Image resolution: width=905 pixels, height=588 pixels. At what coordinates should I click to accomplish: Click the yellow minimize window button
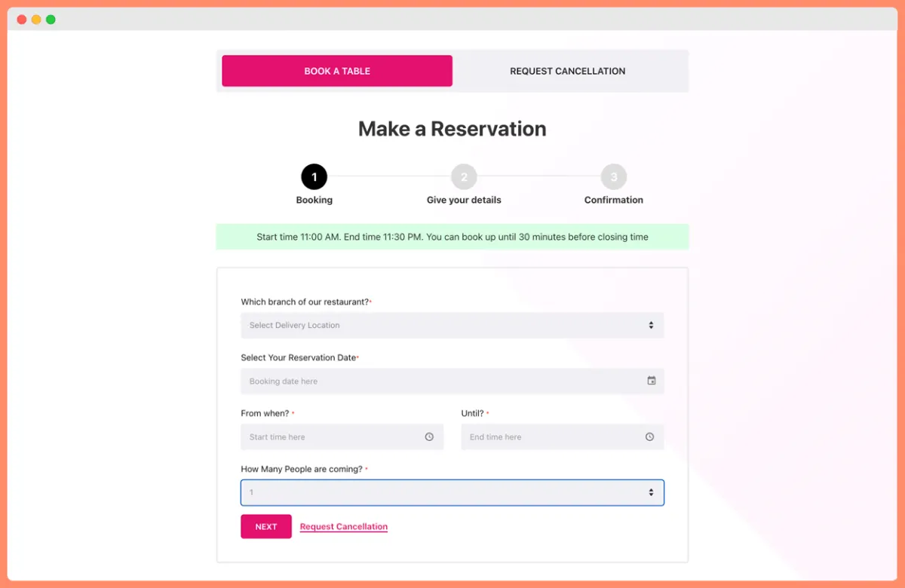(36, 20)
